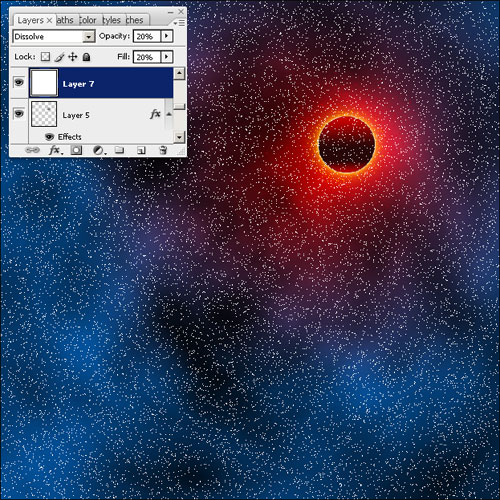Select Layer 7 thumbnail

[x=44, y=83]
